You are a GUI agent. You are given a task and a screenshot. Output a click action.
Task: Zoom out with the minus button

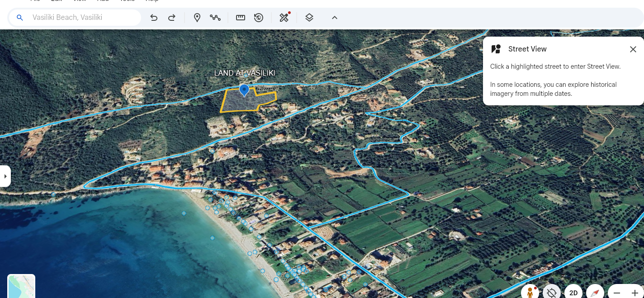pyautogui.click(x=617, y=293)
